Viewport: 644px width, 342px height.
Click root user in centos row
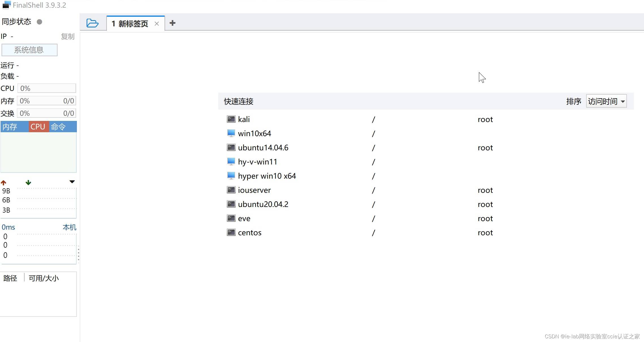(x=485, y=232)
